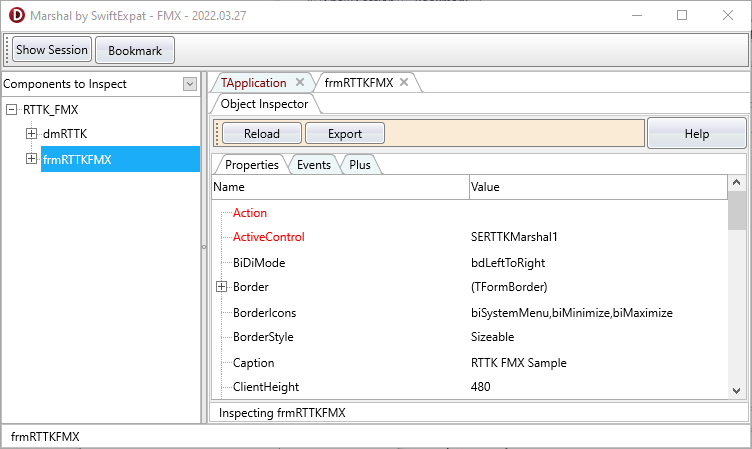Close the frmRTTKFMX tab

[x=404, y=83]
